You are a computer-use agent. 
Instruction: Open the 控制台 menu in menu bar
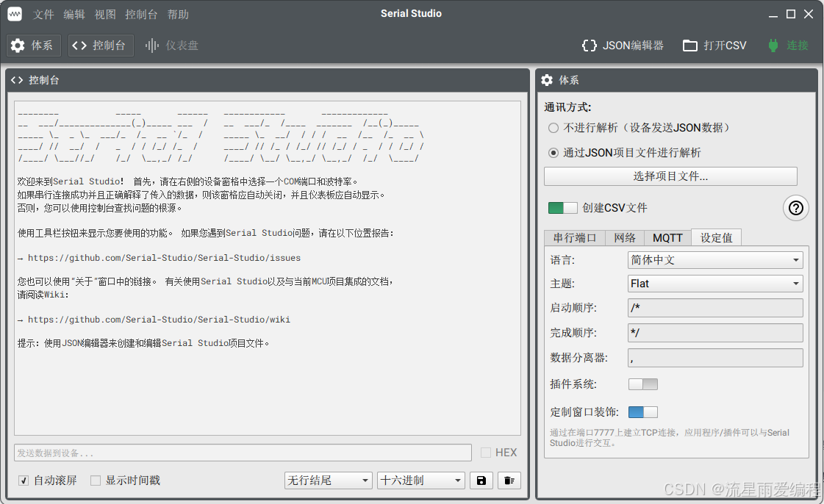tap(141, 14)
